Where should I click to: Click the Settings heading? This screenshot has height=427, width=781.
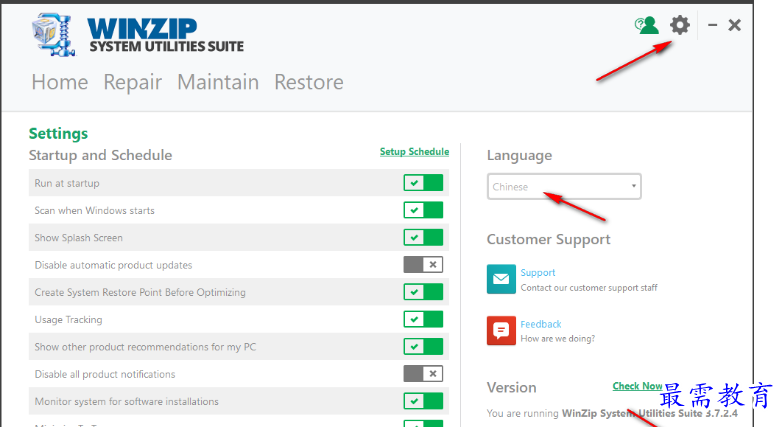[x=58, y=134]
